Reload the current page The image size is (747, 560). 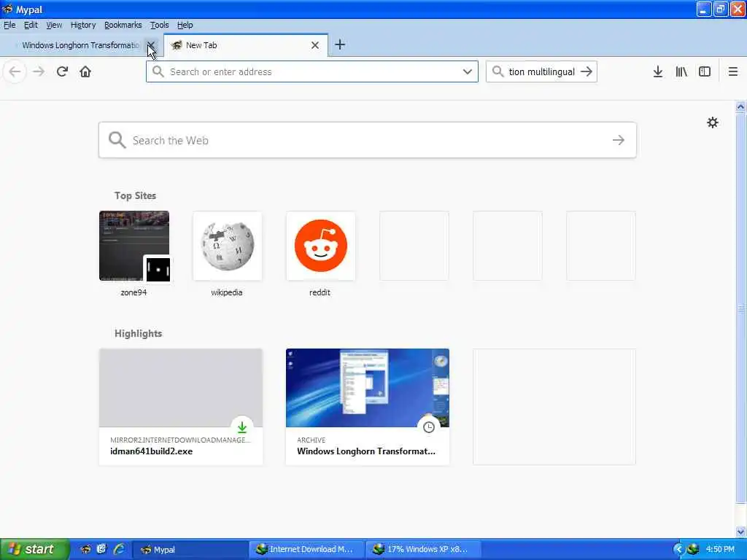[x=62, y=72]
